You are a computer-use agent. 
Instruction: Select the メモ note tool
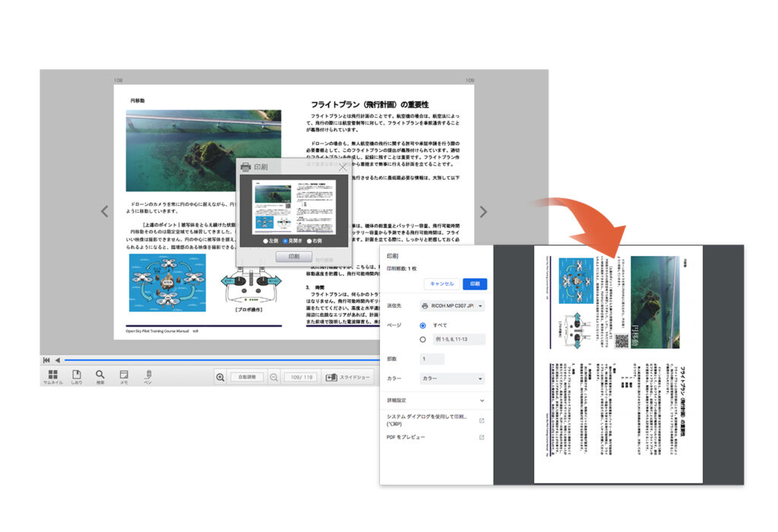[123, 375]
